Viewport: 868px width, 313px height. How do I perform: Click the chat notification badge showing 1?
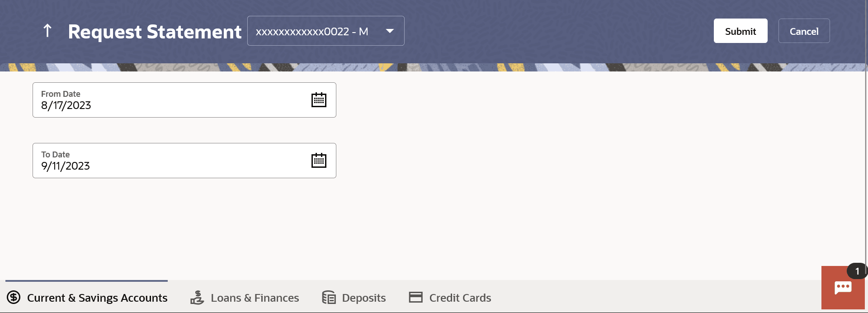click(x=857, y=271)
